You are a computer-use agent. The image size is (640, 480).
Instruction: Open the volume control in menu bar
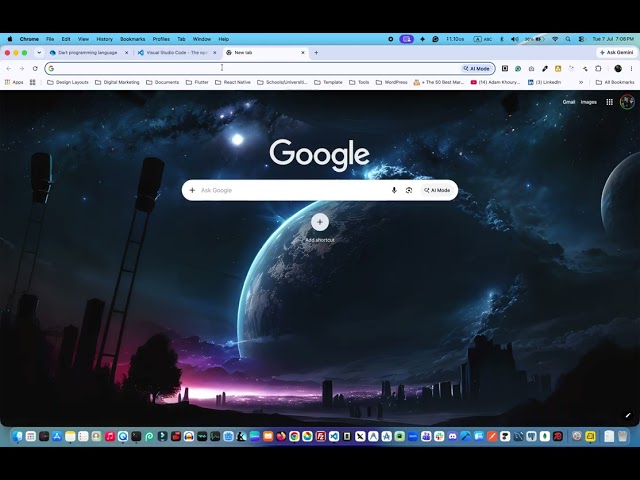(x=515, y=39)
